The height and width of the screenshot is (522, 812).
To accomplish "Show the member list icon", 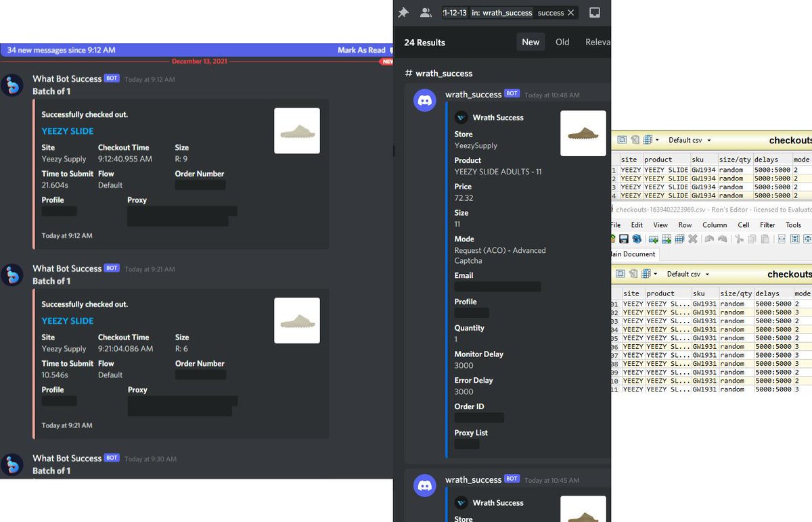I will point(426,12).
